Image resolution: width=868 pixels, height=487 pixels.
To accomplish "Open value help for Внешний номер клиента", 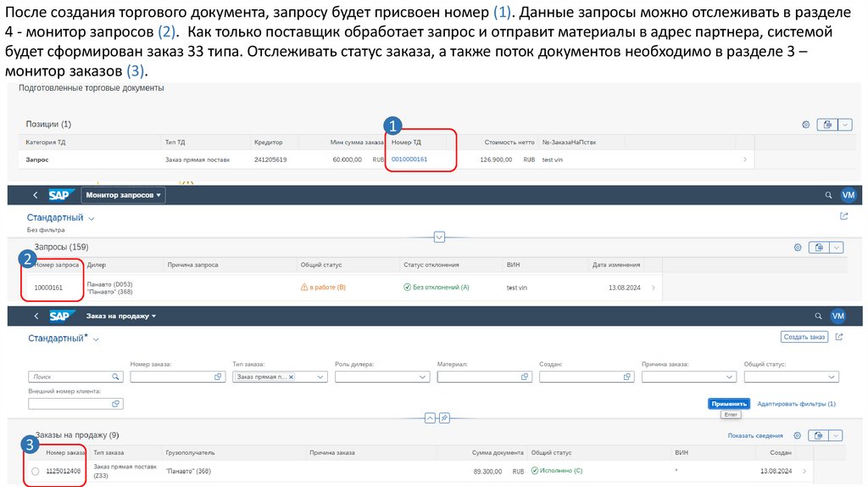I will click(115, 404).
